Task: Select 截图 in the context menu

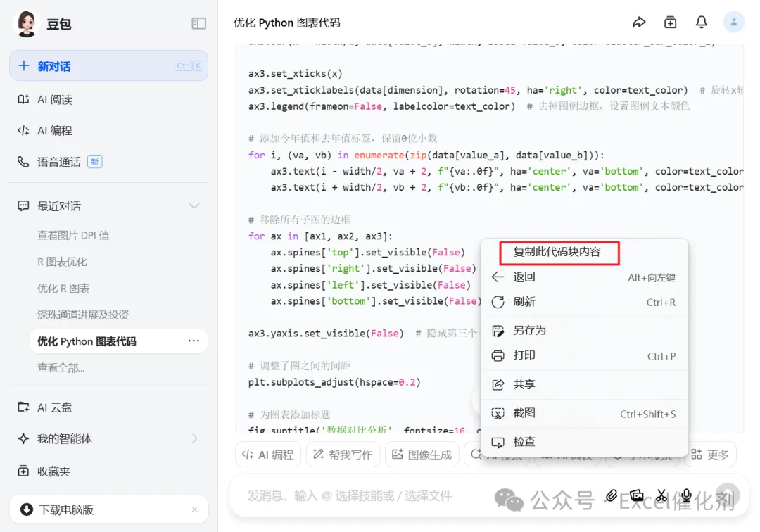Action: (x=585, y=413)
